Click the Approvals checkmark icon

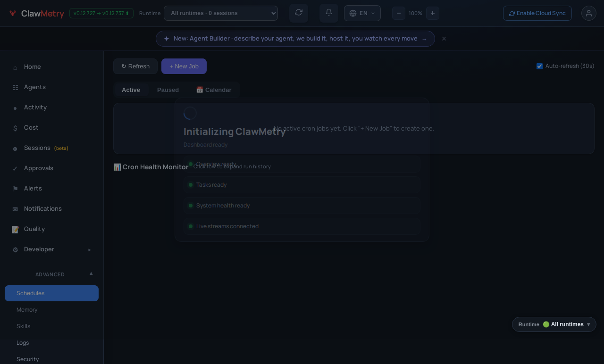pos(15,168)
